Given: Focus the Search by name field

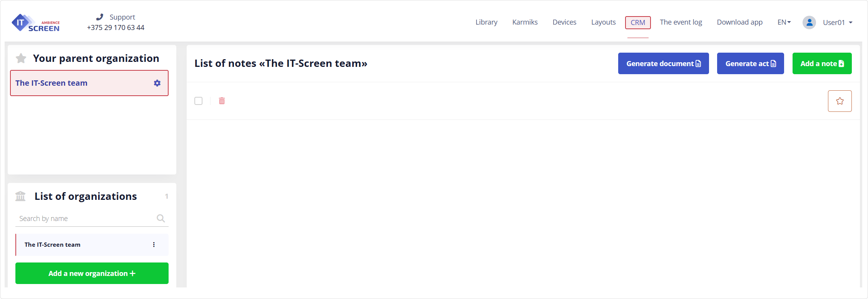Looking at the screenshot, I should 85,218.
